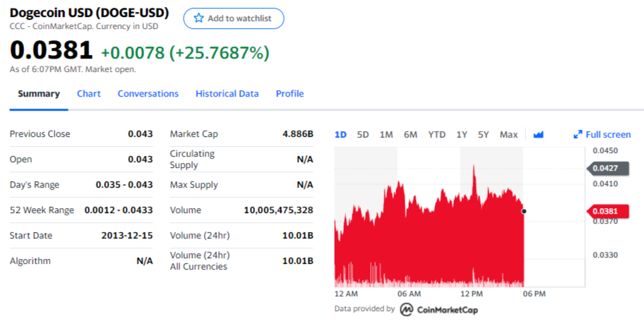
Task: Click the Add to watchlist button
Action: 233,18
